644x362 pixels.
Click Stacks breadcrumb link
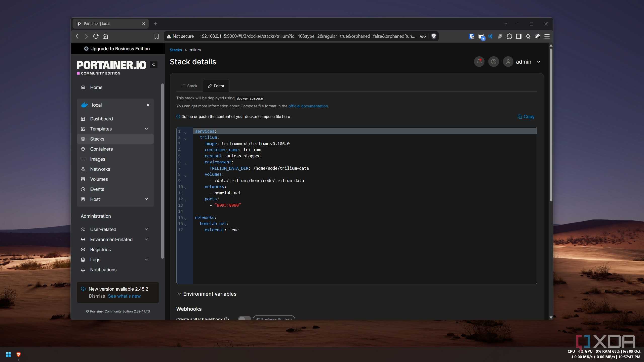point(176,50)
